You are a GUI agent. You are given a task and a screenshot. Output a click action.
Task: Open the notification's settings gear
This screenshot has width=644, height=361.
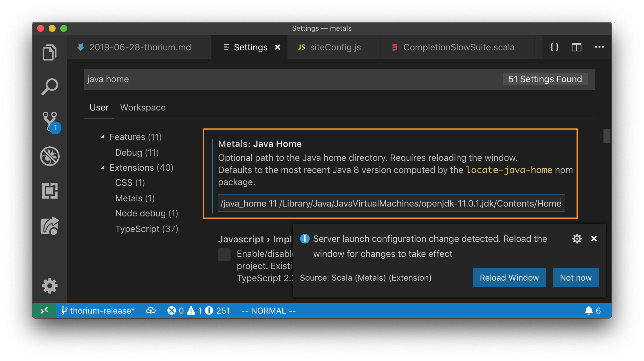[577, 239]
